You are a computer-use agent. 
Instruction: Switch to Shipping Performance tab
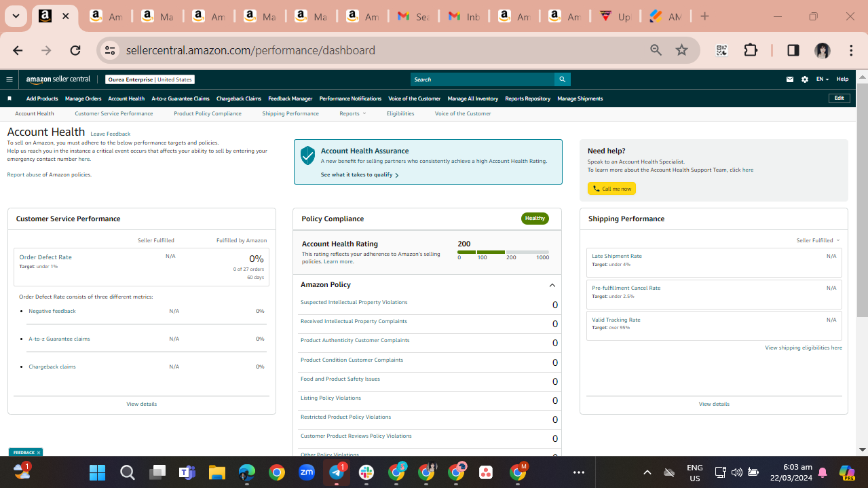(290, 113)
